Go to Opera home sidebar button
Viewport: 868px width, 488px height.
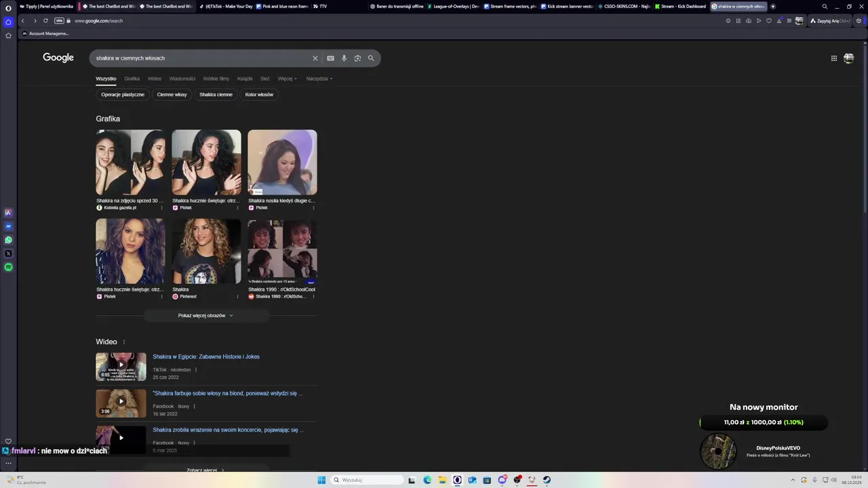point(8,22)
